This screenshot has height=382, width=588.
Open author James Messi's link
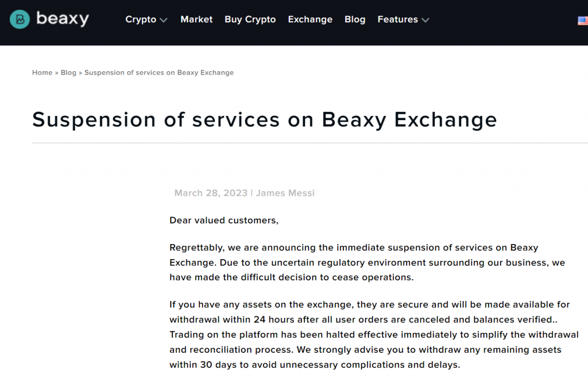(285, 193)
